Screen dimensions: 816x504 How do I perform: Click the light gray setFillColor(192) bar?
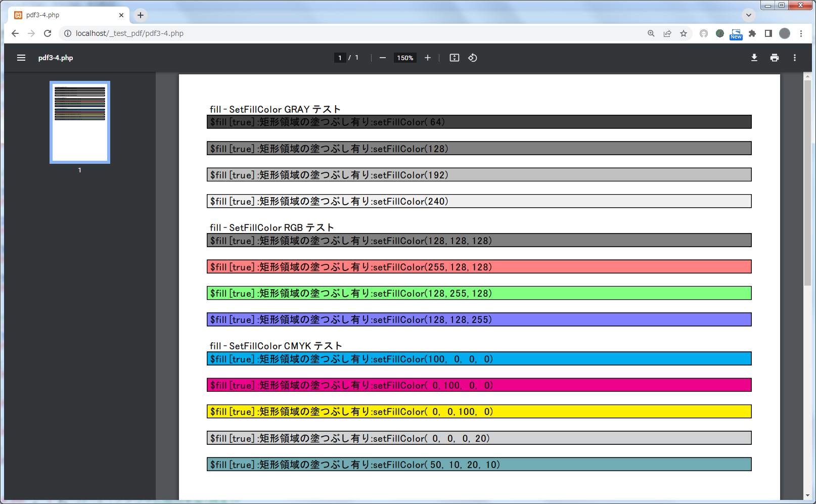[x=479, y=174]
